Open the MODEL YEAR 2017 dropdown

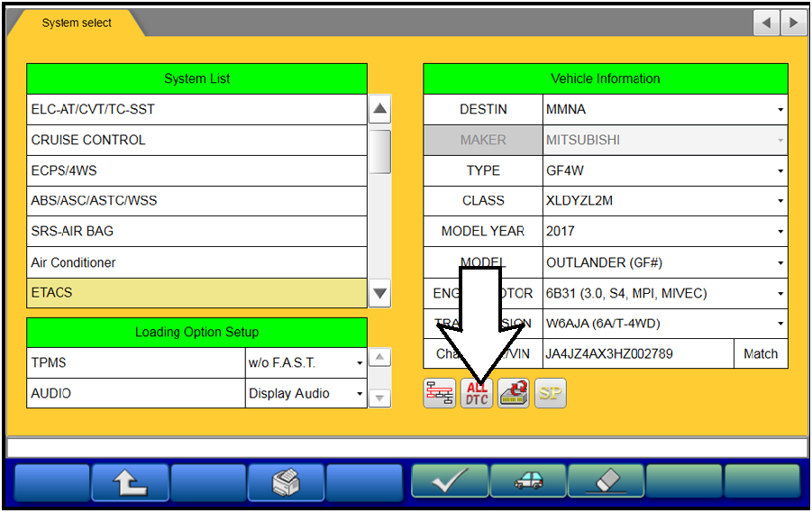coord(664,232)
